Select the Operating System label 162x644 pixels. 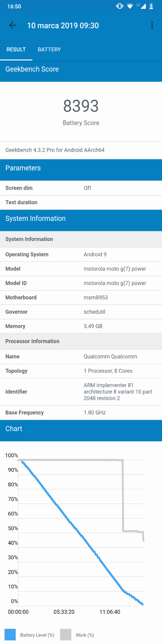pos(27,254)
